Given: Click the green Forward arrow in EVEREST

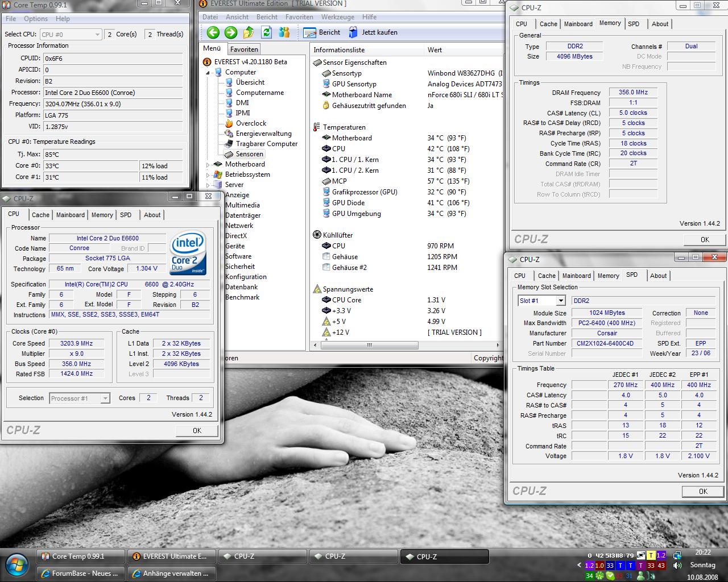Looking at the screenshot, I should click(x=231, y=32).
